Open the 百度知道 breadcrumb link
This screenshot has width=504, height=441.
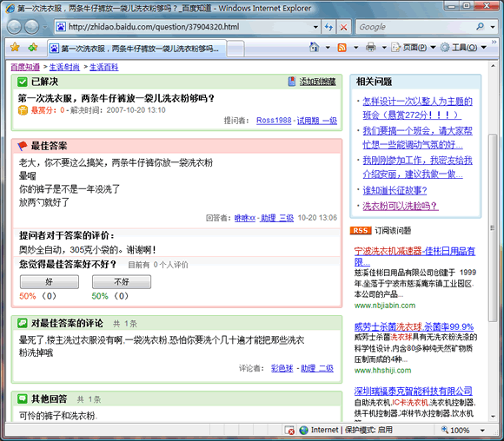click(25, 67)
